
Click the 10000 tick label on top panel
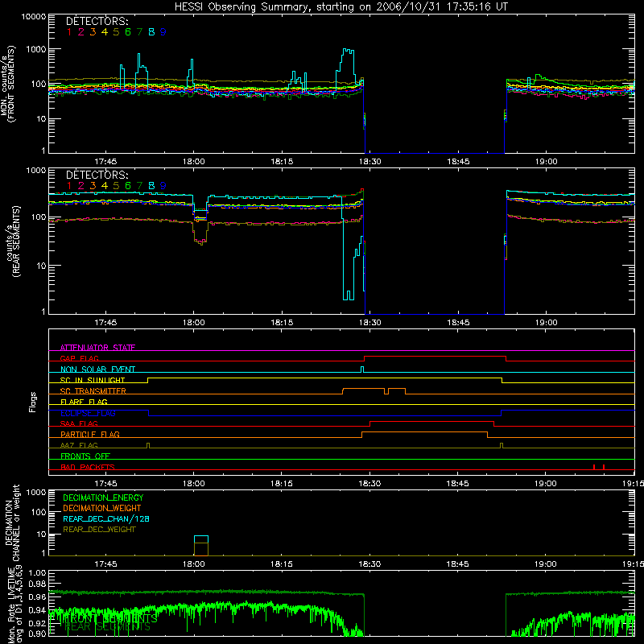pos(33,17)
